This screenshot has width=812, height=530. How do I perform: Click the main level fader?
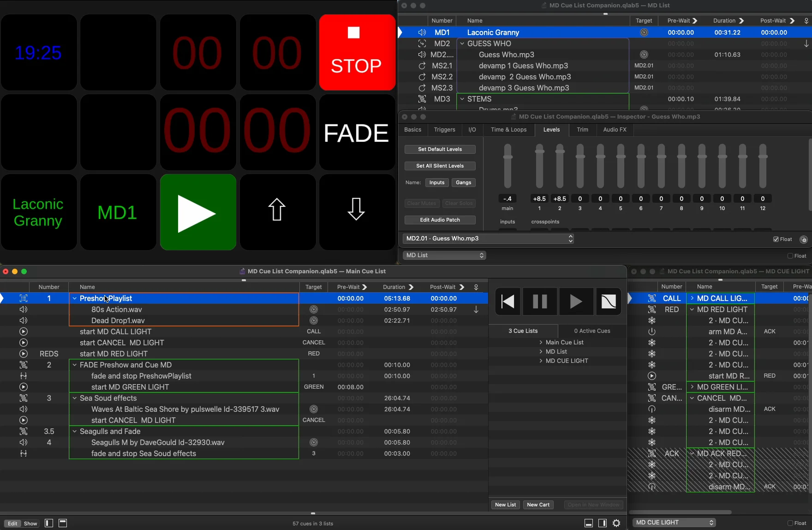508,157
